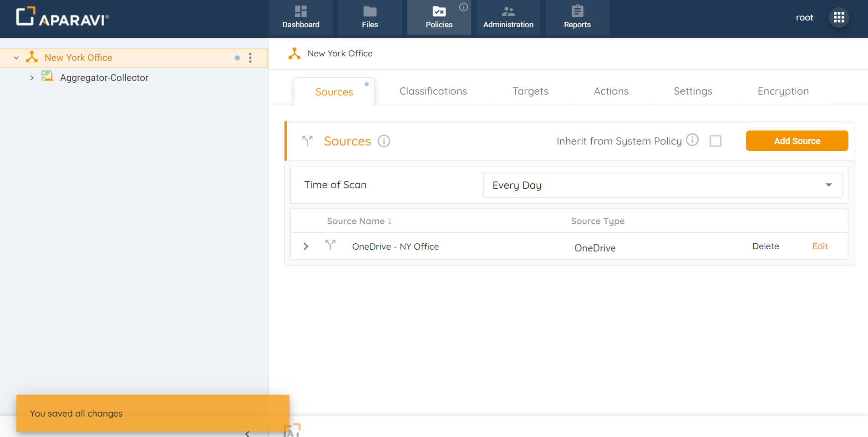Expand the OneDrive - NY Office row
The image size is (868, 437).
point(306,246)
